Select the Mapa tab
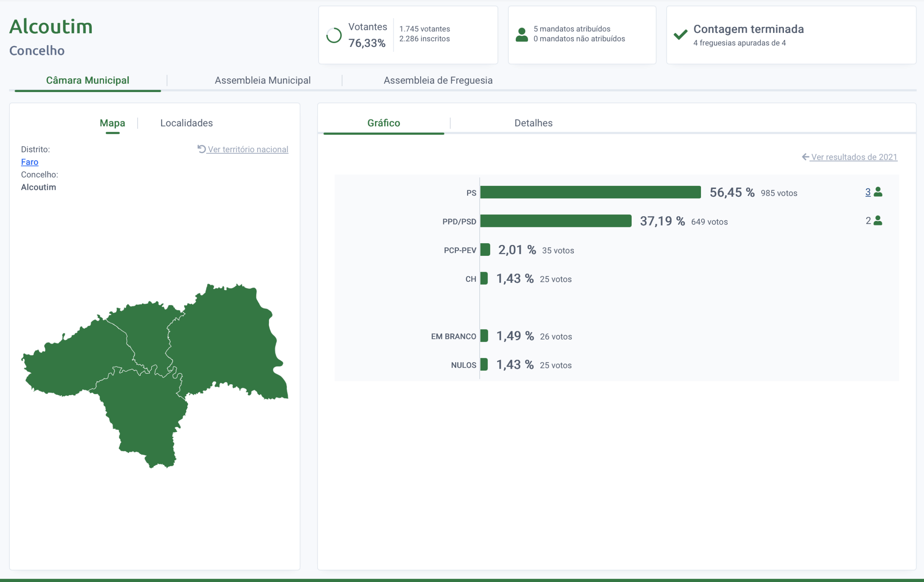 112,123
